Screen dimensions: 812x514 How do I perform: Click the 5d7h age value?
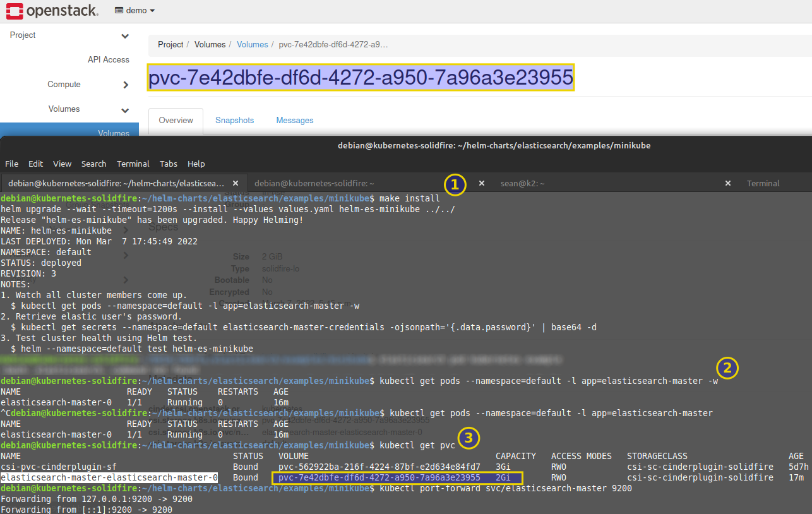[x=798, y=467]
